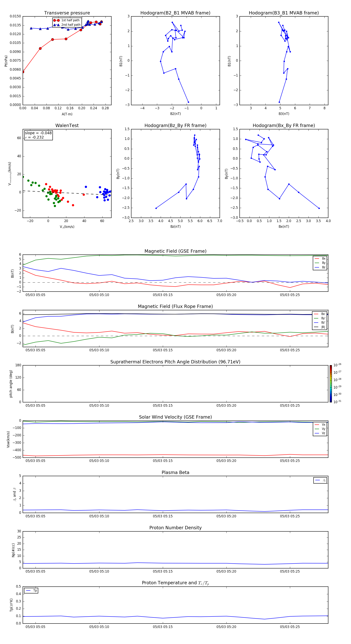Click 'Magnetic Field (Flux Rope Frame)' title
Image resolution: width=351 pixels, height=644 pixels.
pyautogui.click(x=175, y=307)
